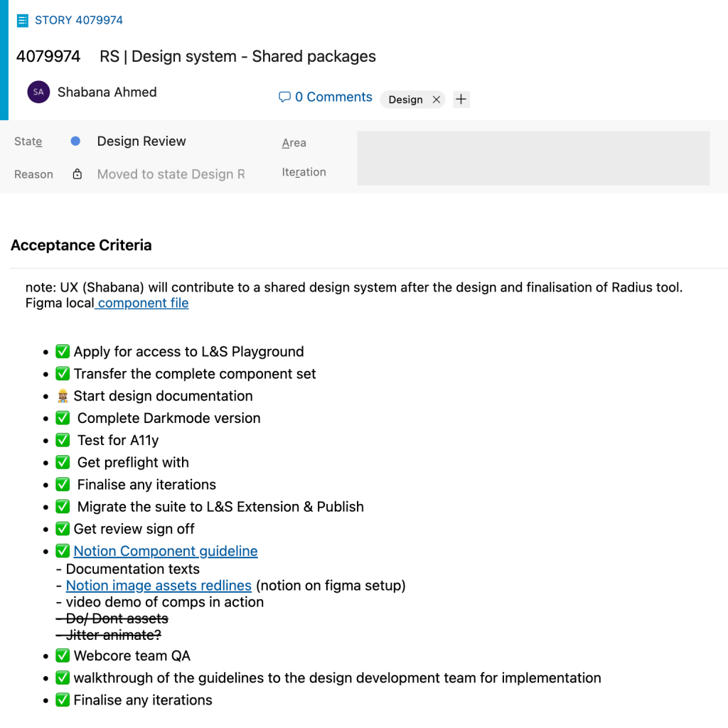This screenshot has height=728, width=728.
Task: Remove the Design tag via its X icon
Action: tap(437, 100)
